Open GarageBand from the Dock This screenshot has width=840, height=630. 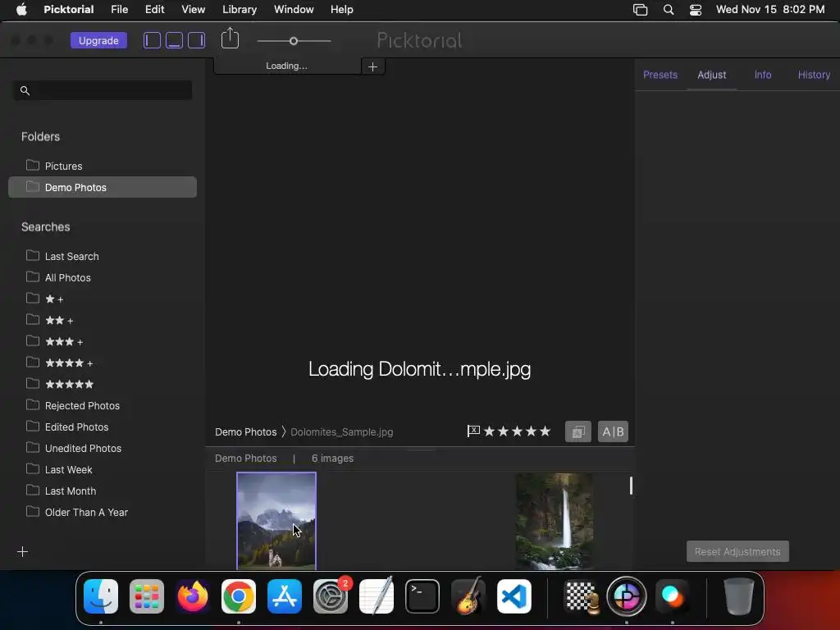point(468,596)
